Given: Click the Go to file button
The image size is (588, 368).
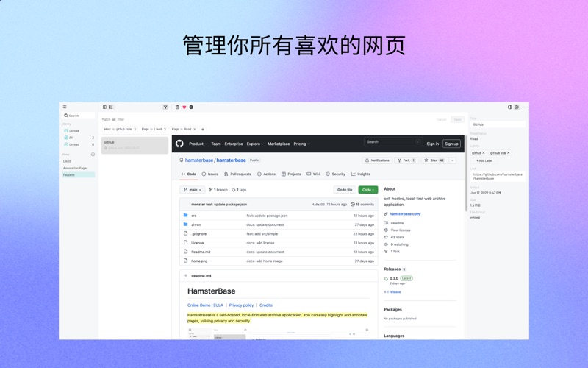Looking at the screenshot, I should [345, 190].
